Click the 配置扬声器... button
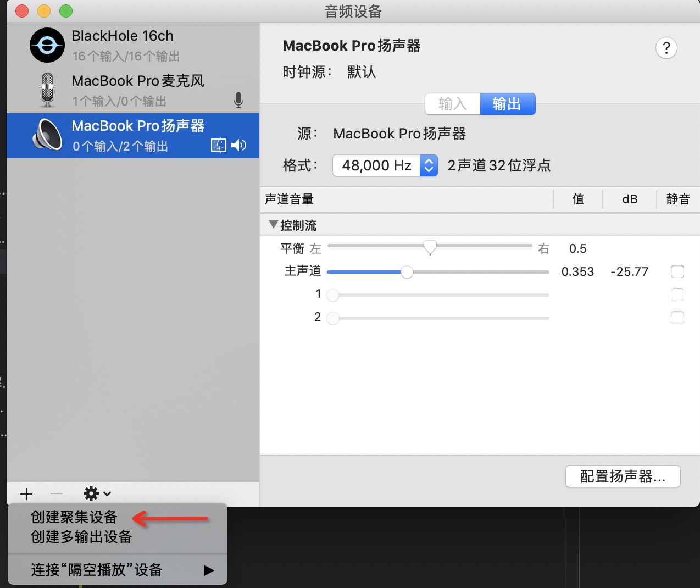This screenshot has height=588, width=700. [x=623, y=476]
